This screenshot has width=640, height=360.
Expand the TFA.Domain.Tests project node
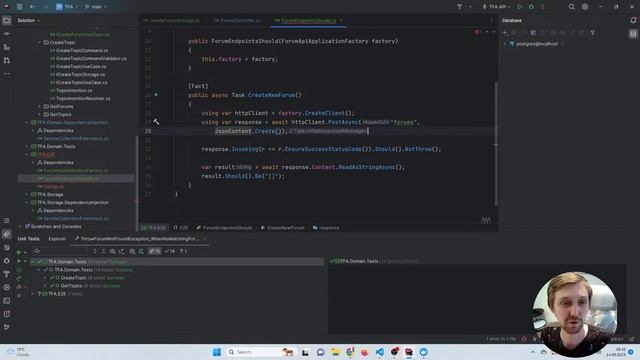pyautogui.click(x=27, y=147)
